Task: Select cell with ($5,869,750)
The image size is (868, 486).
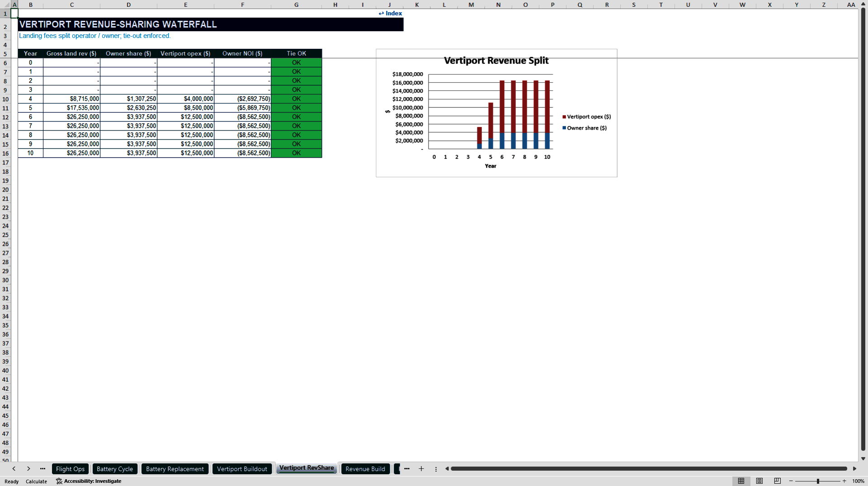Action: point(242,107)
